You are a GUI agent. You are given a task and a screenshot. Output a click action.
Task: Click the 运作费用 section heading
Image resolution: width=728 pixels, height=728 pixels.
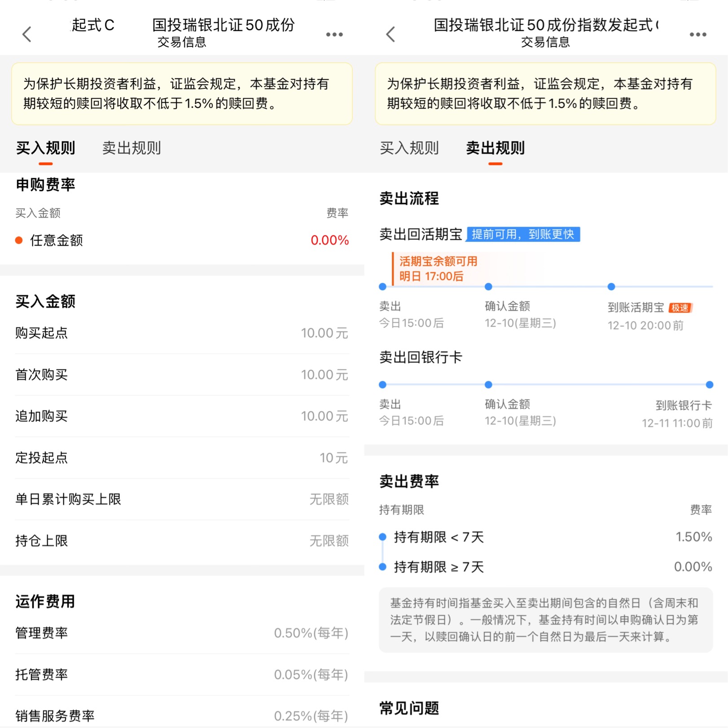45,601
